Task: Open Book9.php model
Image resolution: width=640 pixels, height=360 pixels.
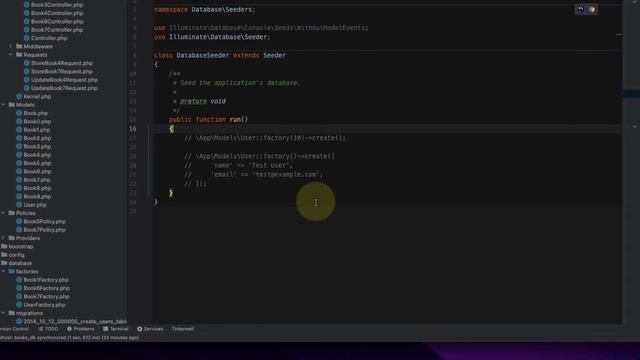Action: (33, 196)
